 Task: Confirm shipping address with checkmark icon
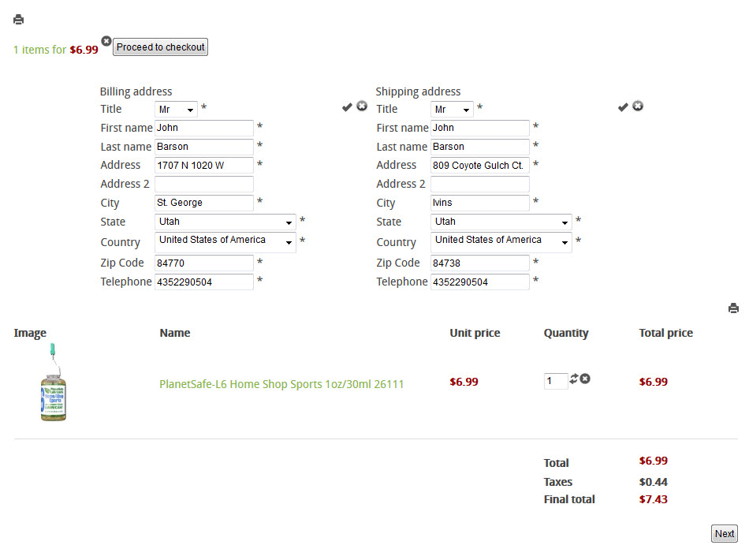pyautogui.click(x=623, y=107)
